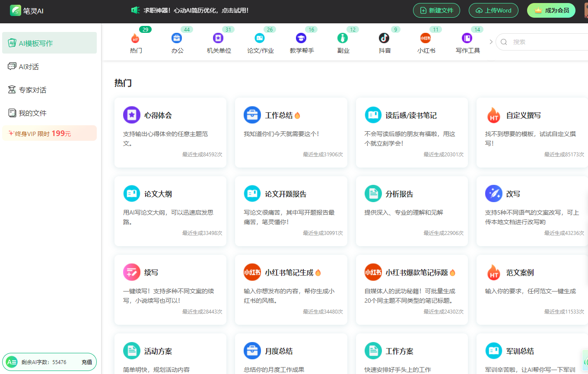Open the 范文案例 template title
This screenshot has height=374, width=588.
pos(520,273)
